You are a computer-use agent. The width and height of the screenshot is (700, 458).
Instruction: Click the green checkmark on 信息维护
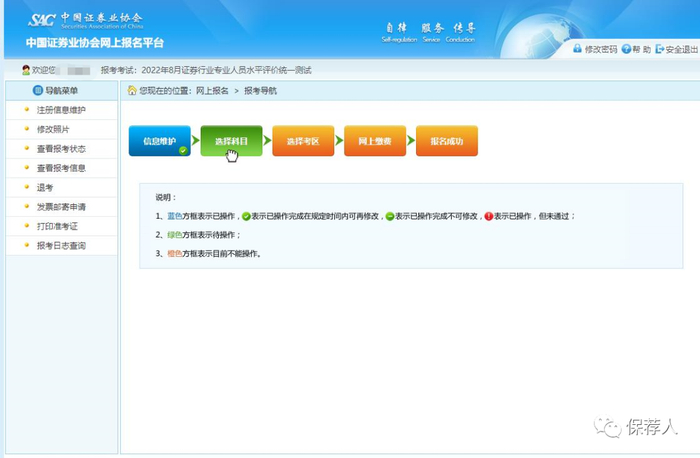pos(183,150)
